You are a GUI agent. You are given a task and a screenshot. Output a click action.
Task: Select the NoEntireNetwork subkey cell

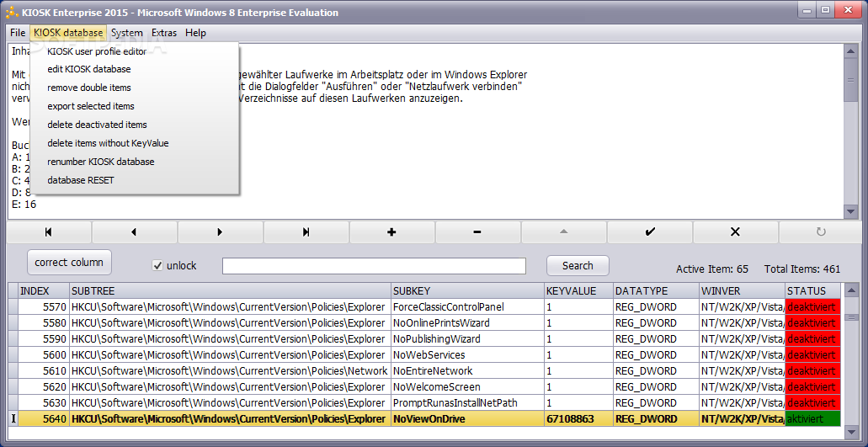click(x=467, y=371)
